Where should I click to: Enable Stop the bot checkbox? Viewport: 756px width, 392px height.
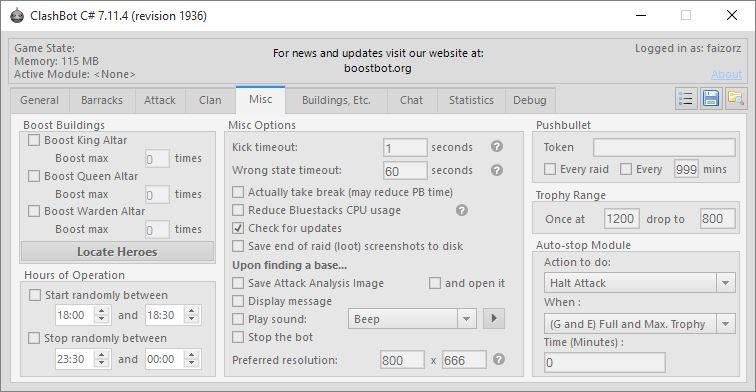(238, 337)
